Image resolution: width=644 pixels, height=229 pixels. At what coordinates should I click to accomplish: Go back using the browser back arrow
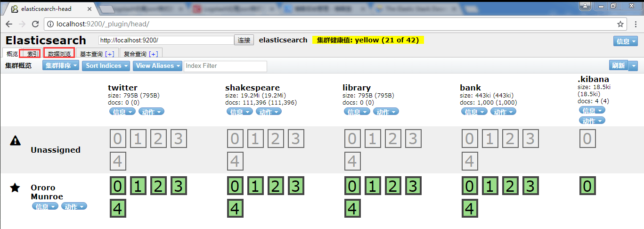point(9,24)
